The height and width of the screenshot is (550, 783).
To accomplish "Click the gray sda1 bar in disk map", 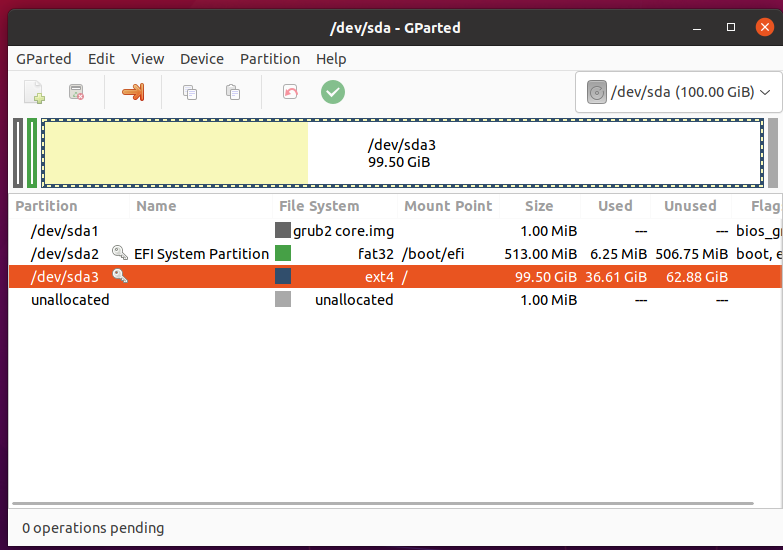I will tap(18, 153).
